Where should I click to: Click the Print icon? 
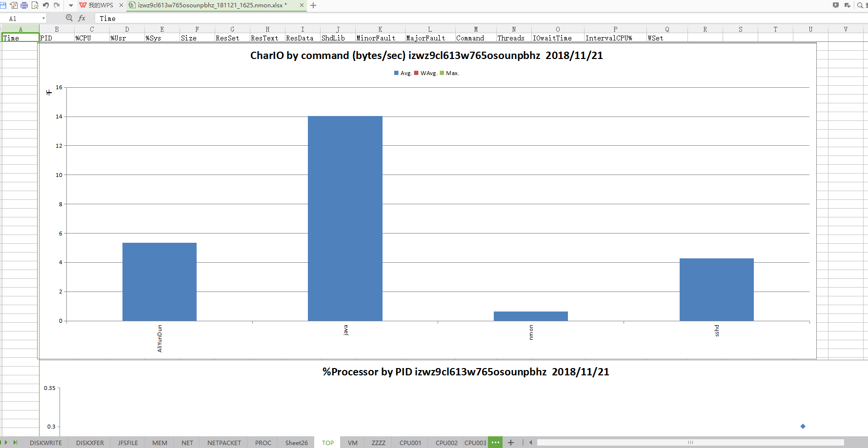coord(24,5)
